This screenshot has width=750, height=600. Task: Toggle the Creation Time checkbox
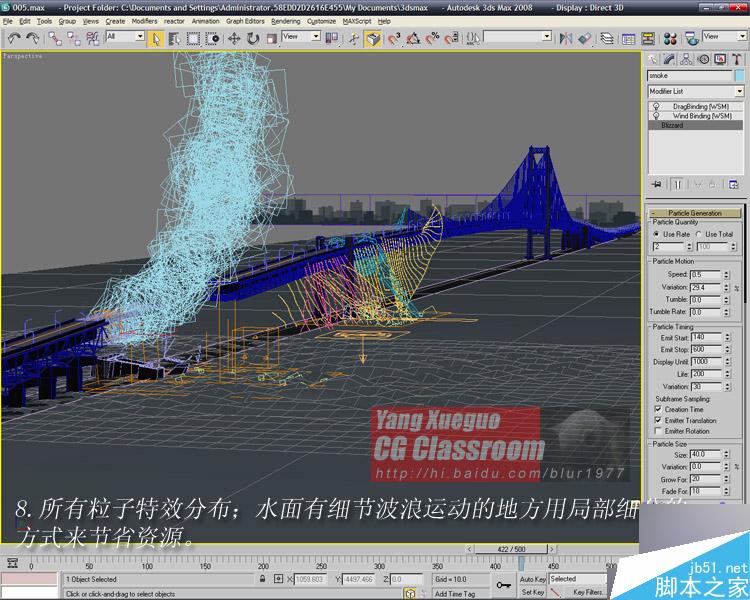click(658, 409)
